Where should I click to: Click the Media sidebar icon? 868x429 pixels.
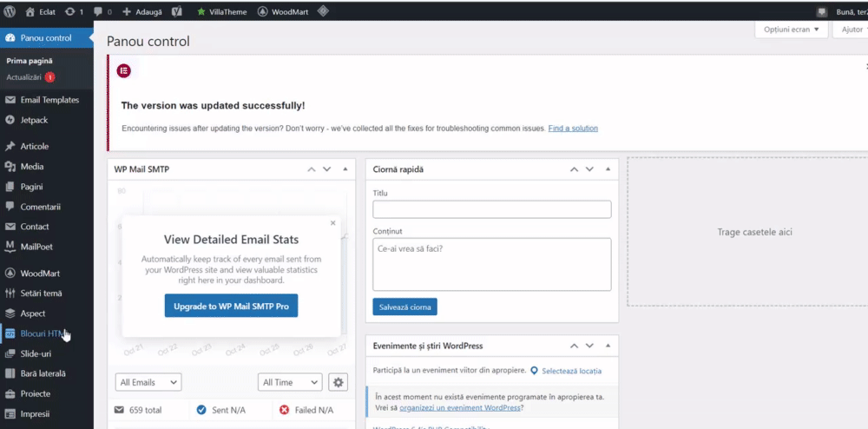10,167
